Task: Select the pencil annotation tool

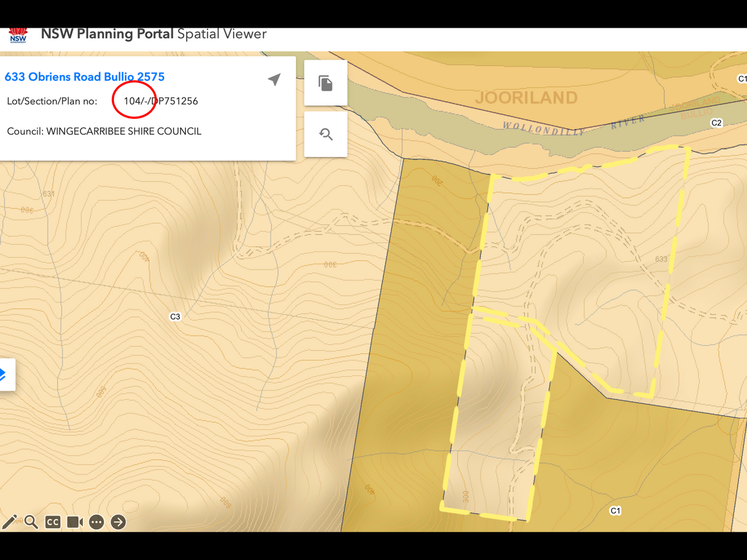Action: 9,522
